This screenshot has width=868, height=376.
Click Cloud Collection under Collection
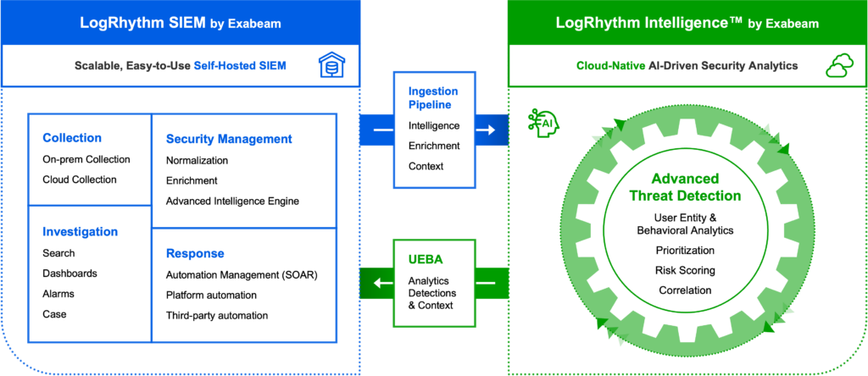(80, 180)
